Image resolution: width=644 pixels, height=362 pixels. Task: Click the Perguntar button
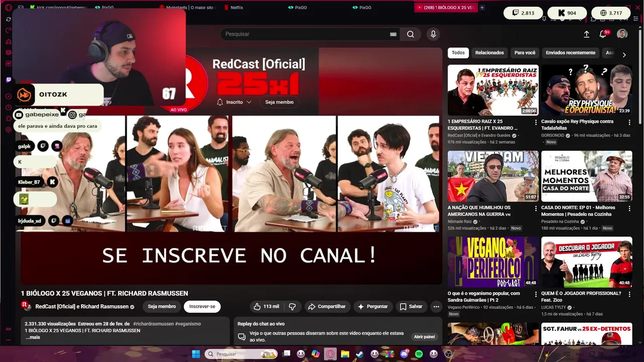[372, 307]
